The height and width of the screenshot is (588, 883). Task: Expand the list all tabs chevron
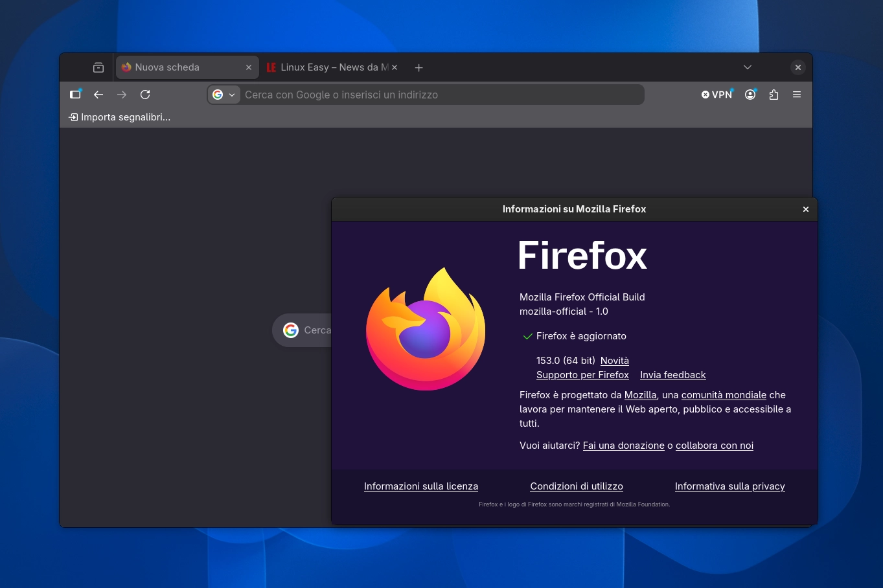[x=748, y=67]
